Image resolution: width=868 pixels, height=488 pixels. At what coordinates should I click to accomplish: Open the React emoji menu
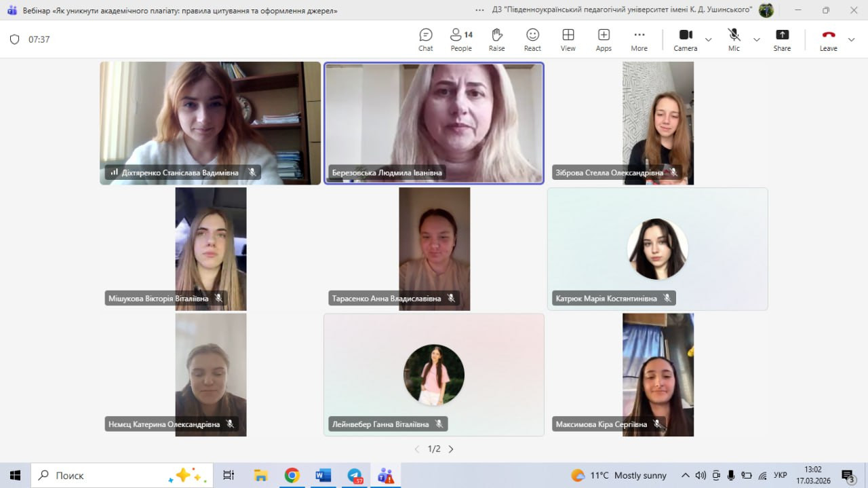click(x=532, y=39)
